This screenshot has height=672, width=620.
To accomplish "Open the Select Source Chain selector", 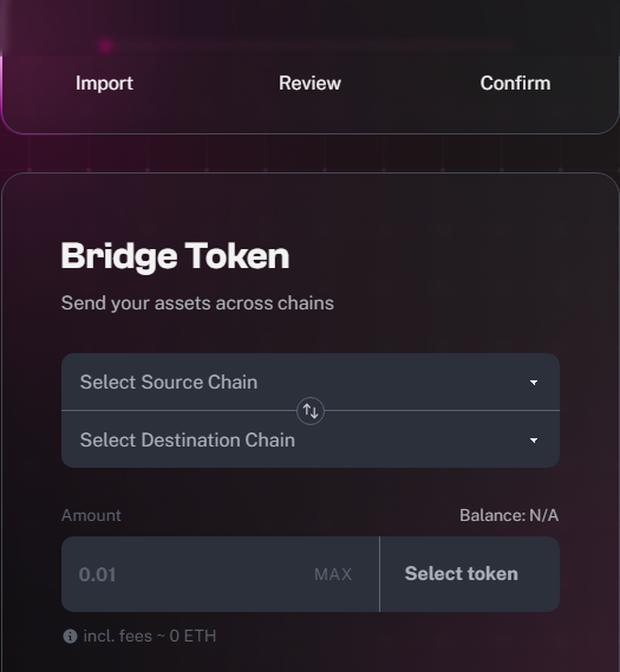I will pyautogui.click(x=311, y=382).
